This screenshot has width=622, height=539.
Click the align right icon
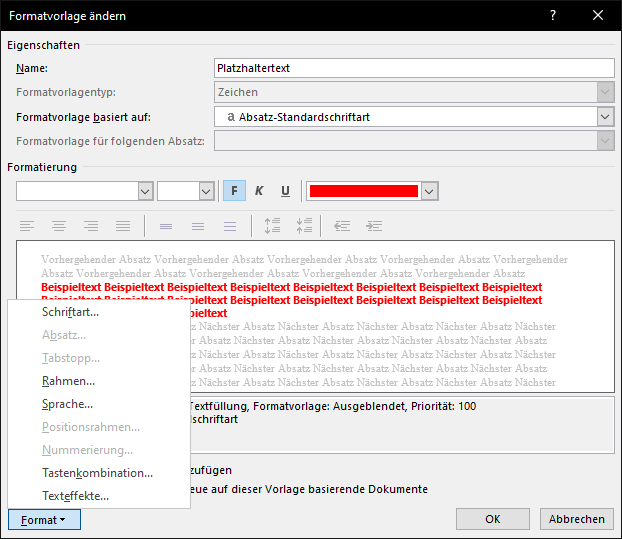click(x=91, y=226)
